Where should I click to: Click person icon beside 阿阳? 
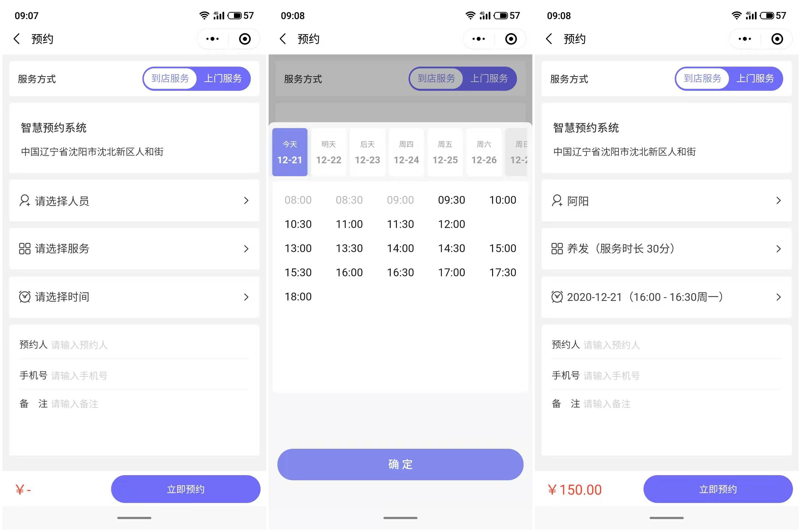pyautogui.click(x=557, y=201)
